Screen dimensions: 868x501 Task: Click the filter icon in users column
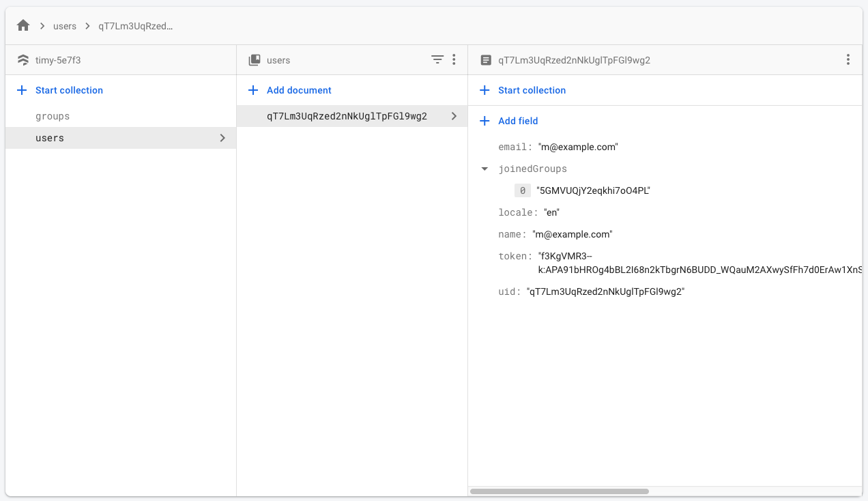(x=437, y=60)
